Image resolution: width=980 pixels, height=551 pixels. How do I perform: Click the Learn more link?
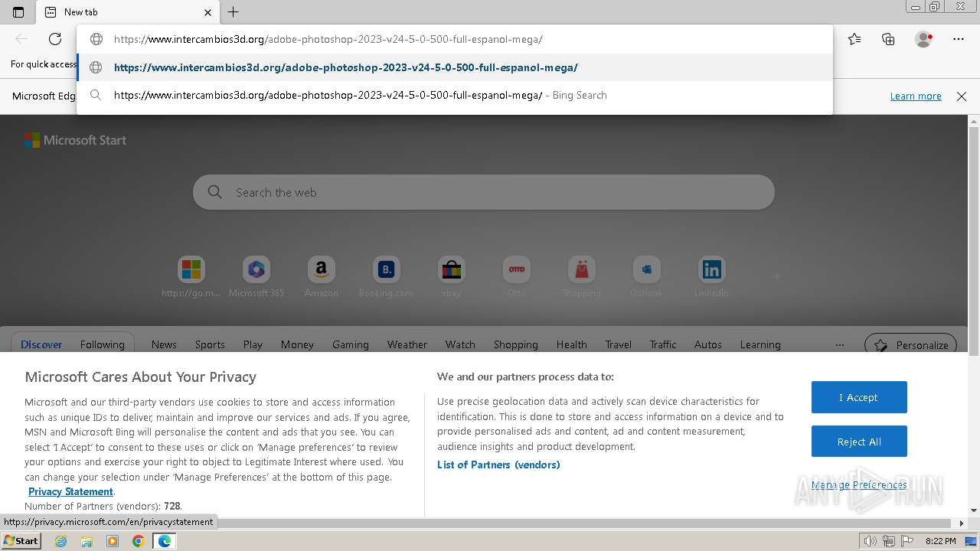click(x=916, y=96)
